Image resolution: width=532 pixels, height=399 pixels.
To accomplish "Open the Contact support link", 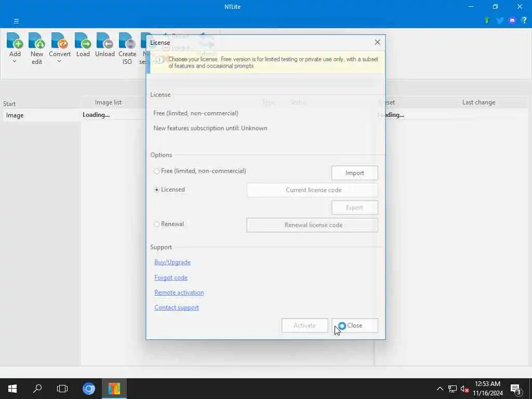I will pos(177,308).
